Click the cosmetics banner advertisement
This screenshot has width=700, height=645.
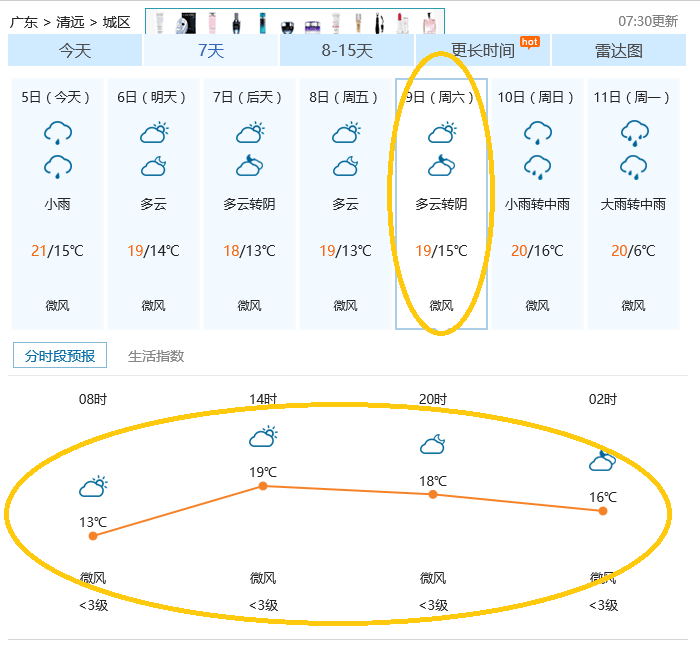coord(294,21)
